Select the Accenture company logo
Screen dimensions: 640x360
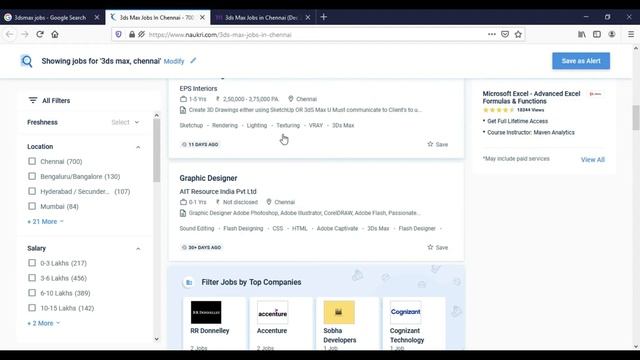[272, 312]
